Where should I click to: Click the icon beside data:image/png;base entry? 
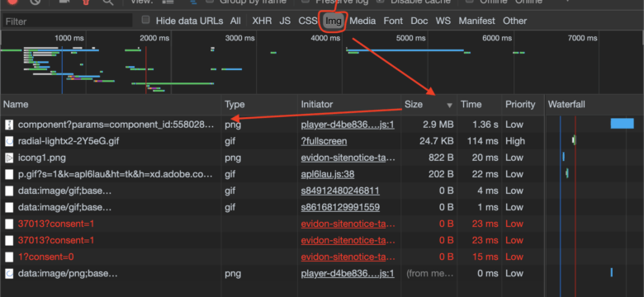click(x=9, y=273)
